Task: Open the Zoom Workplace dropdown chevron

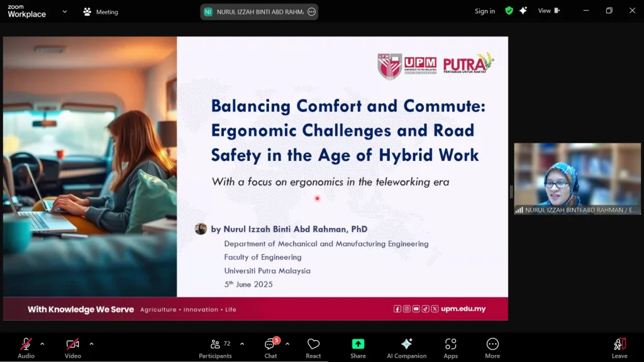Action: tap(65, 11)
